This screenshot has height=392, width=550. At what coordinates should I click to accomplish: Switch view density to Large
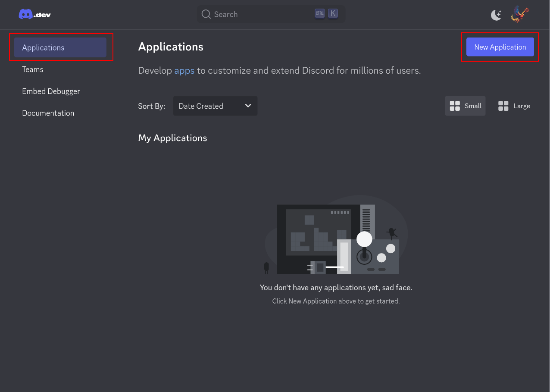coord(514,106)
